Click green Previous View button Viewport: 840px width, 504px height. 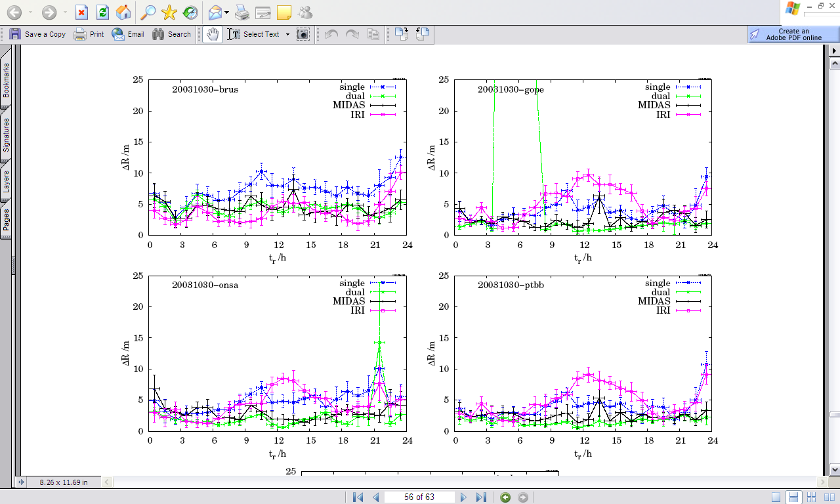click(x=505, y=497)
